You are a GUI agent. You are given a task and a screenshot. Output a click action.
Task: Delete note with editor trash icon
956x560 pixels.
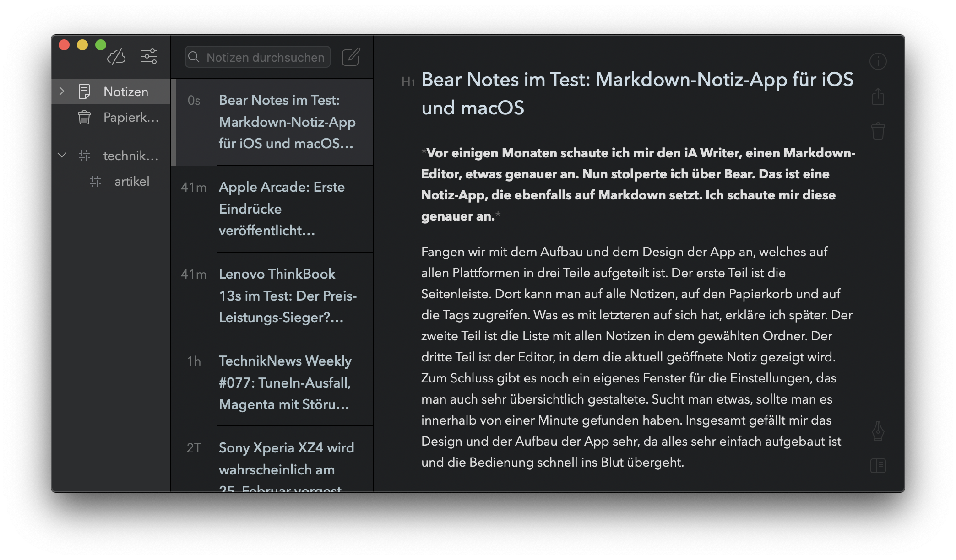click(x=878, y=131)
